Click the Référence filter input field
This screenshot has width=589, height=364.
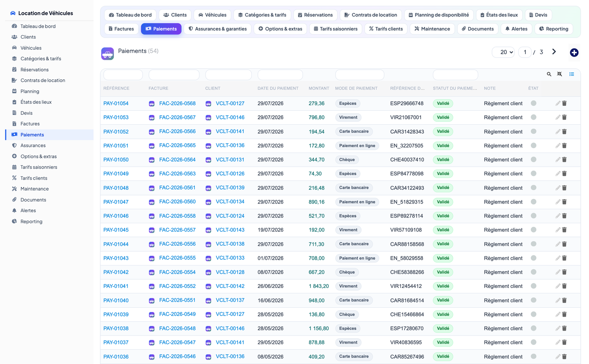(x=123, y=75)
